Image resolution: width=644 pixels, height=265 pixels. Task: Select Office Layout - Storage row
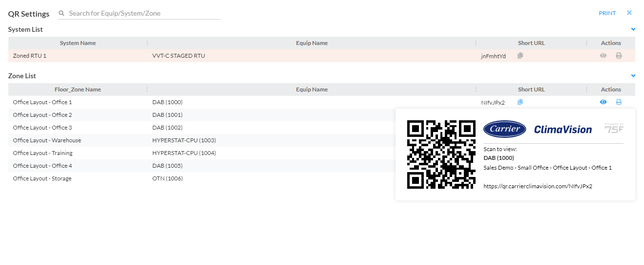tap(202, 178)
